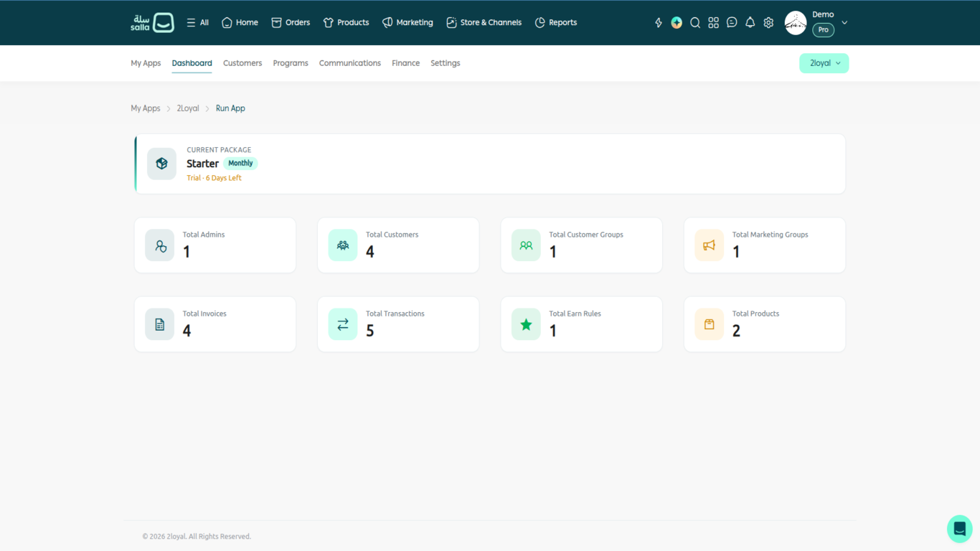Click the Total Transactions arrows icon
This screenshot has width=980, height=551.
click(343, 324)
